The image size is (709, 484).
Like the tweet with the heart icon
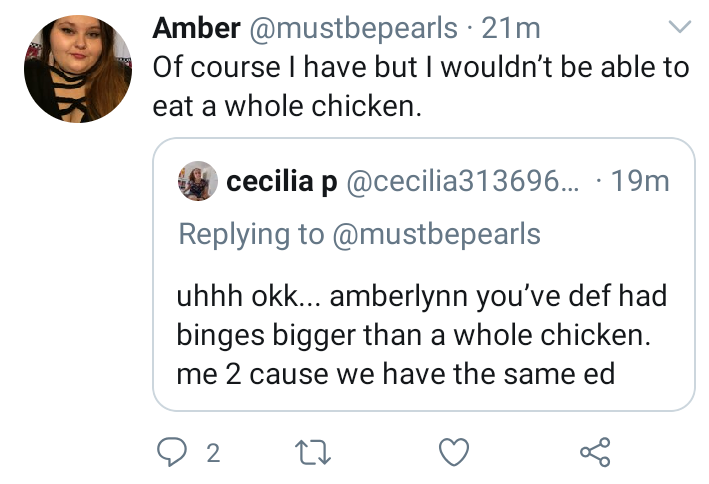(454, 452)
